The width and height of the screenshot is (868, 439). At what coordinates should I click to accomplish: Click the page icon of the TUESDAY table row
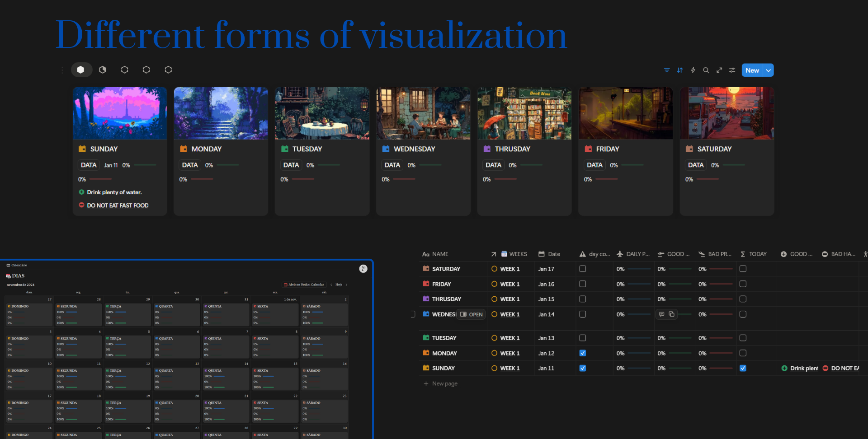[x=426, y=337]
